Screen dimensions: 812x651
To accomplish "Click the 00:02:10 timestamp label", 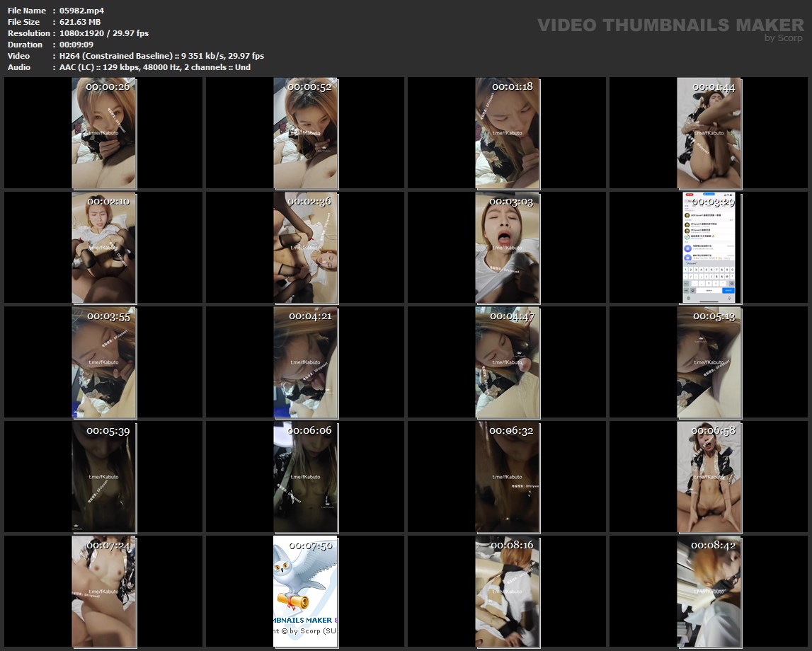I will click(x=108, y=202).
